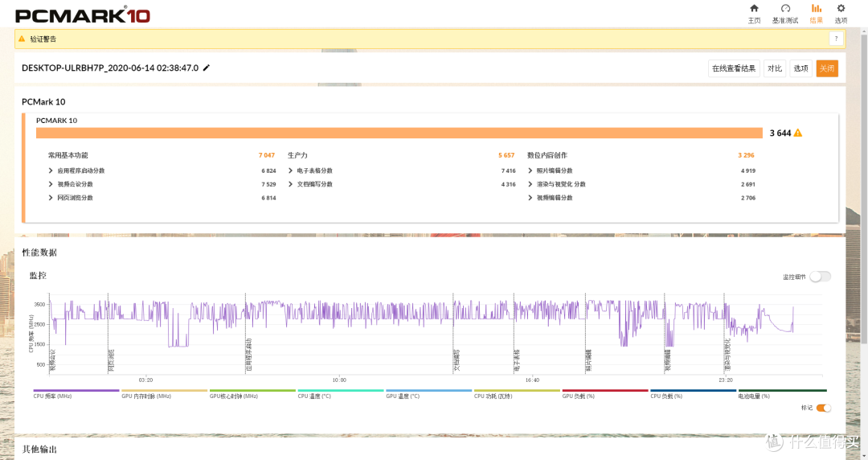
Task: Expand 文档编写分数 row
Action: (x=290, y=184)
